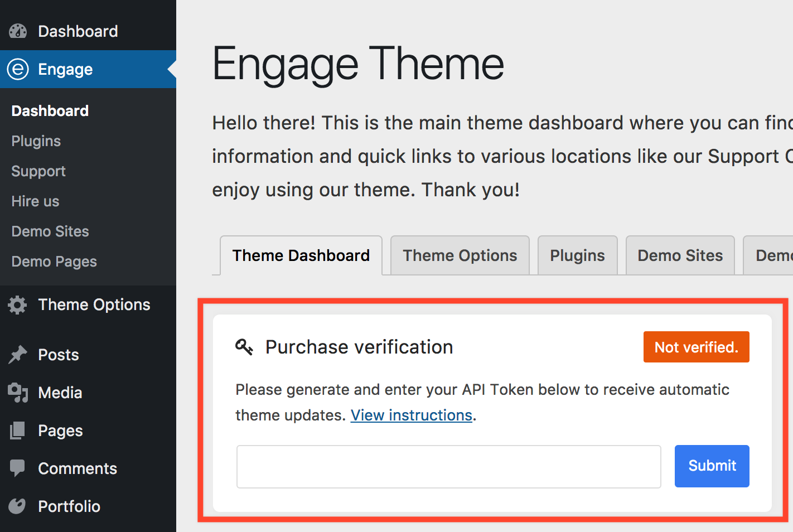Open the Pages menu
This screenshot has height=532, width=793.
tap(88, 431)
